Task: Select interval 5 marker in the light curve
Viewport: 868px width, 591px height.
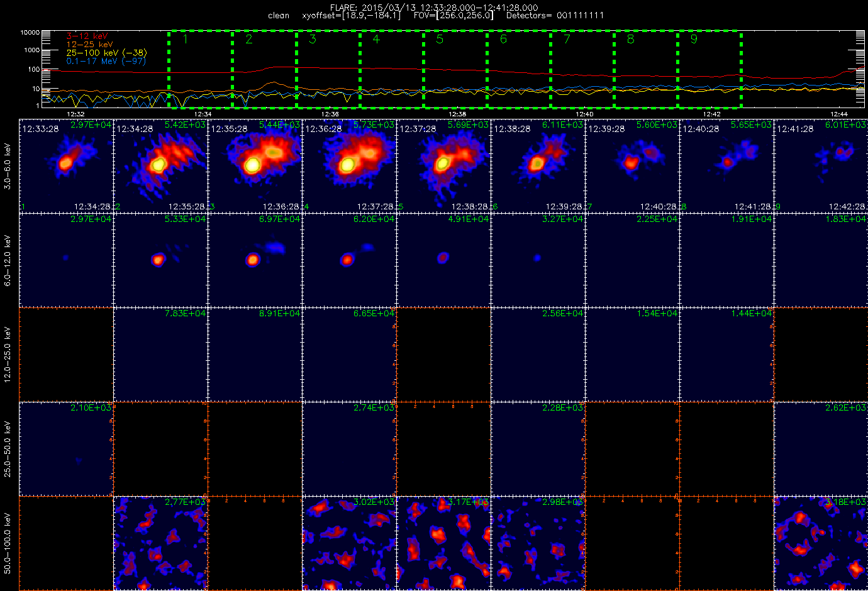Action: tap(440, 40)
